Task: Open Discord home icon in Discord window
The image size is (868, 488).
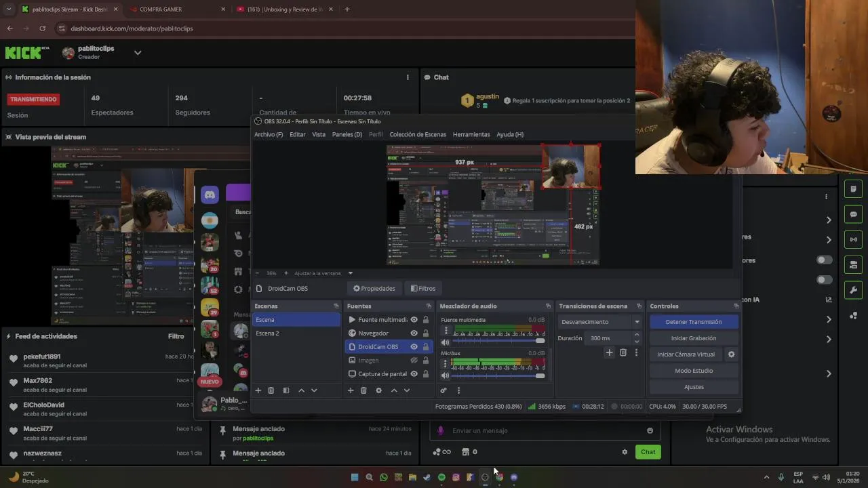Action: pos(210,195)
